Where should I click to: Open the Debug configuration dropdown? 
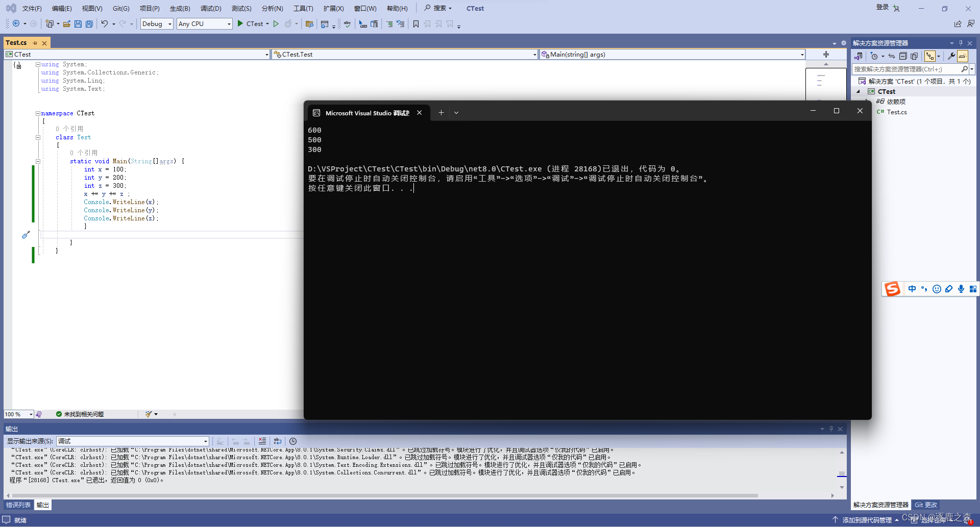pyautogui.click(x=157, y=24)
